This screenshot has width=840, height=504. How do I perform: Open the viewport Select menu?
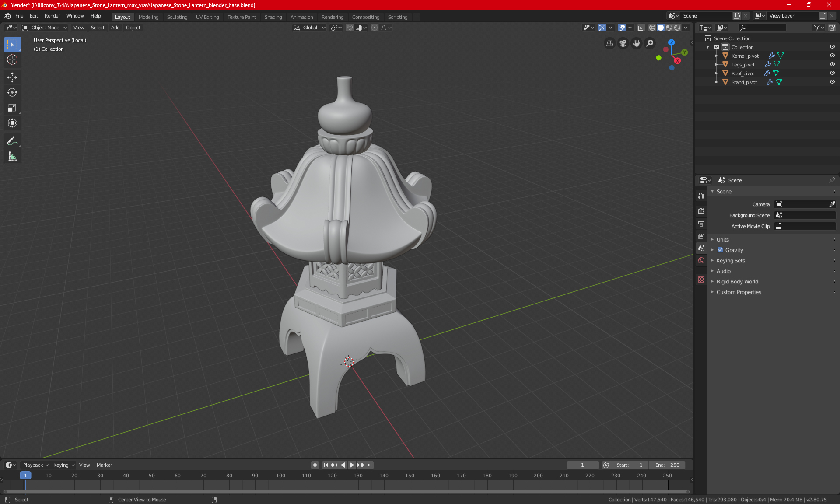point(98,28)
